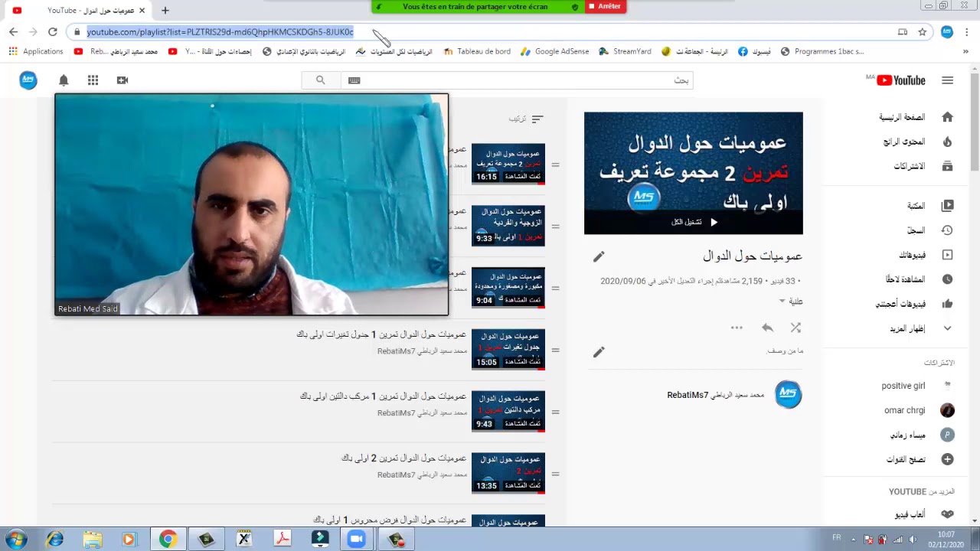The height and width of the screenshot is (551, 980).
Task: Edit the playlist description pencil icon
Action: coord(599,352)
